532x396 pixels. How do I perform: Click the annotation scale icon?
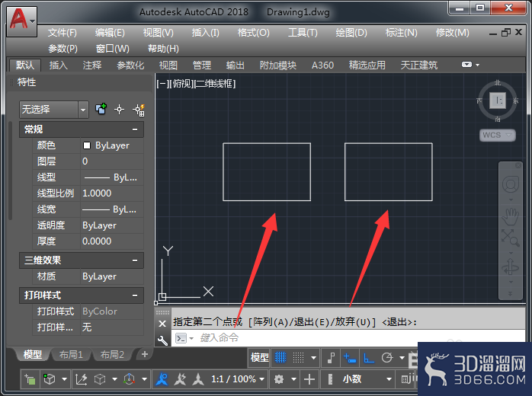point(198,379)
